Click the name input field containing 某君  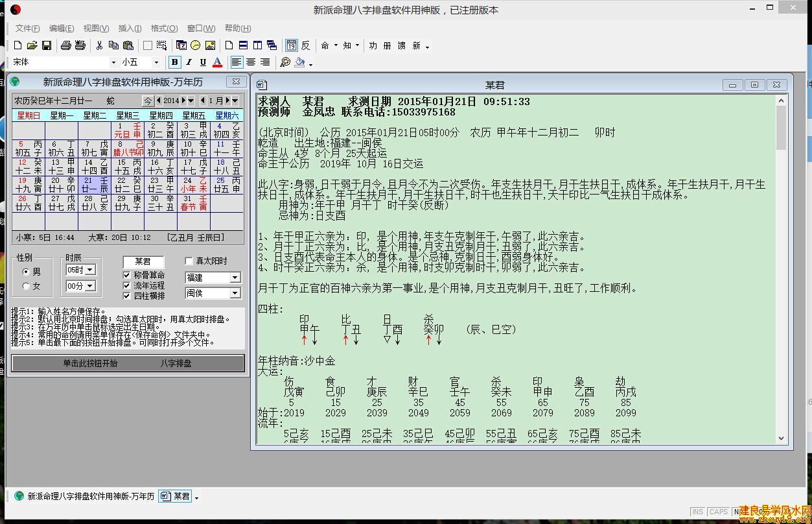point(143,261)
